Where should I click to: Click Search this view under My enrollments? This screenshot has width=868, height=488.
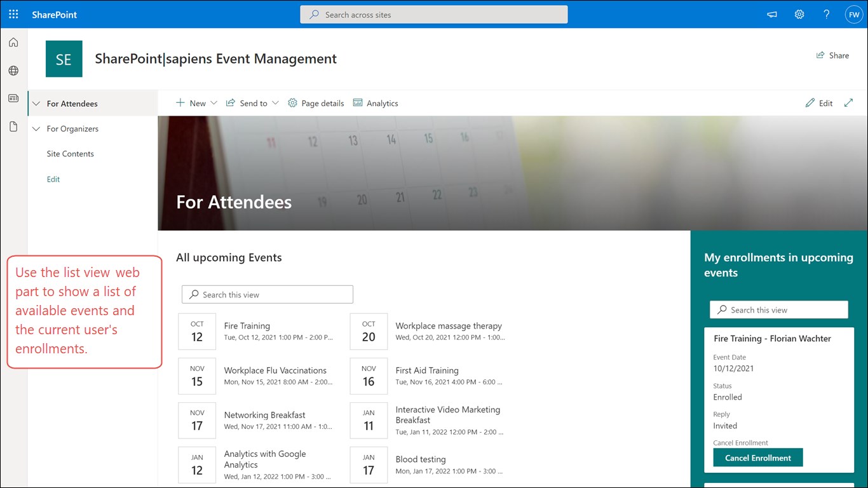(x=779, y=309)
